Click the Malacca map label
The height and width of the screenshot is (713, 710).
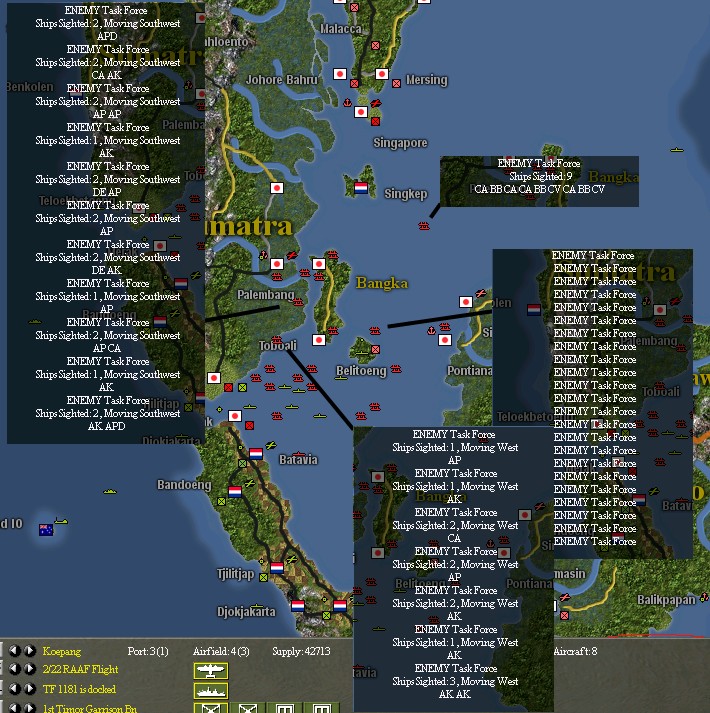click(x=341, y=29)
